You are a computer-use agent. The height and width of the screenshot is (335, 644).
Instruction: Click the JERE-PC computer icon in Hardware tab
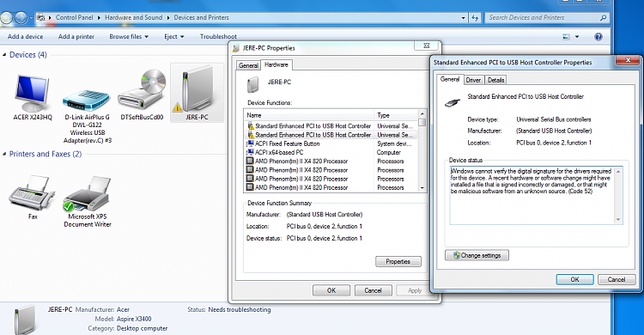point(253,84)
